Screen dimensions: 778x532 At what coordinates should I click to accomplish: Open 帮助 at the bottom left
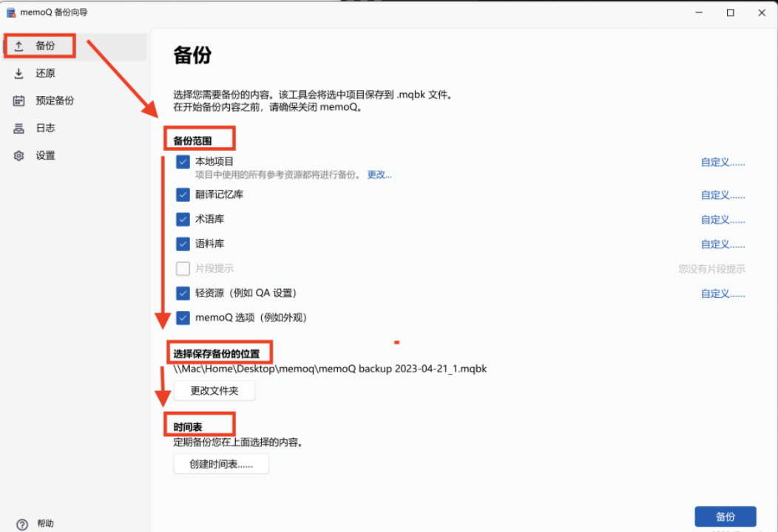(x=45, y=524)
